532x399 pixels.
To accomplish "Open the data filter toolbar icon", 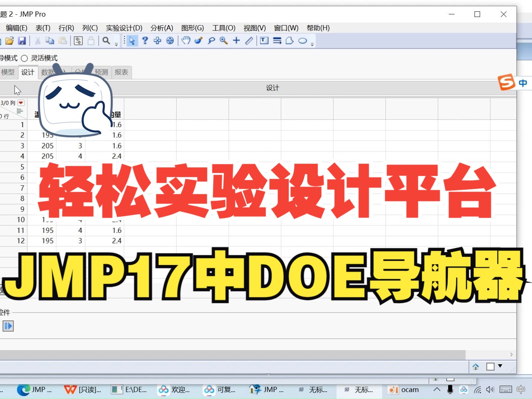I will pos(78,41).
